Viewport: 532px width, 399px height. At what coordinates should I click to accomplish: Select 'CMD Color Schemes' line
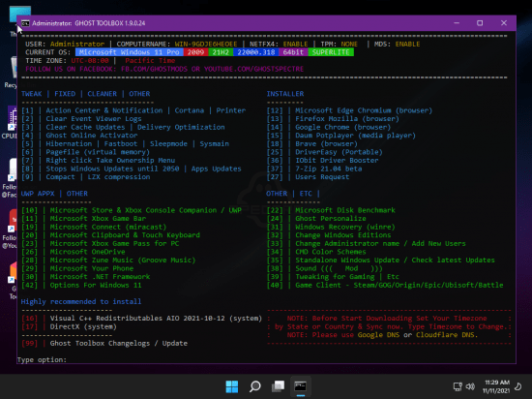(316, 252)
